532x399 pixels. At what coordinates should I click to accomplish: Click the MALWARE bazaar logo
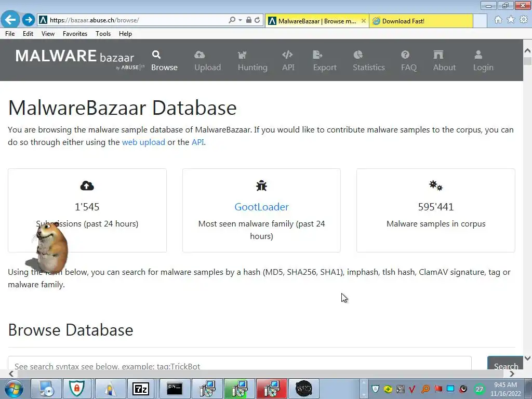point(79,59)
